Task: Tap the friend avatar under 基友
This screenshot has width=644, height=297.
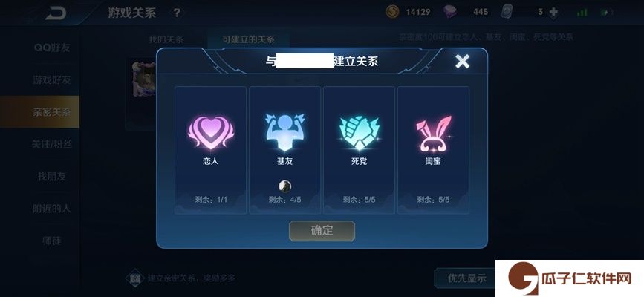Action: coord(284,186)
